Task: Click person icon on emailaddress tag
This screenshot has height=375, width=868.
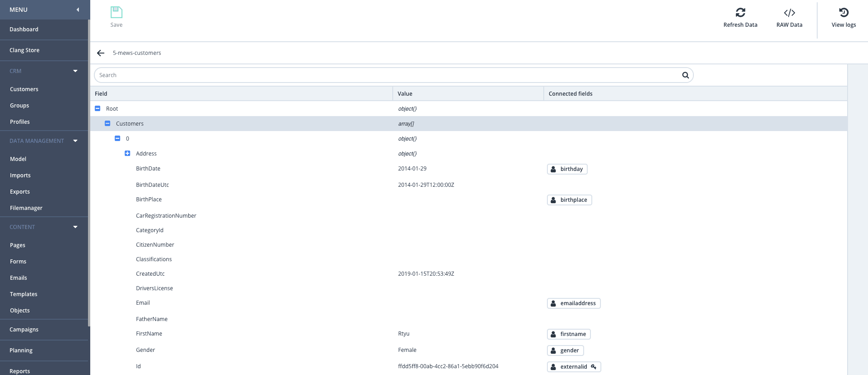Action: tap(553, 303)
